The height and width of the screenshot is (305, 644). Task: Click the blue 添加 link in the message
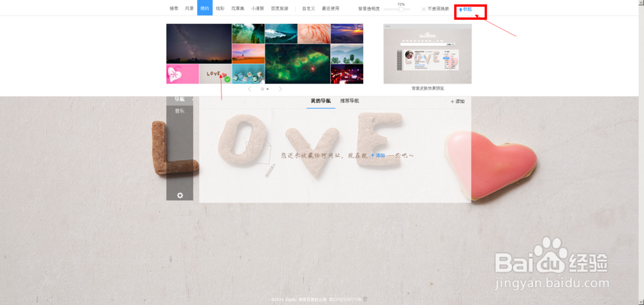coord(377,155)
